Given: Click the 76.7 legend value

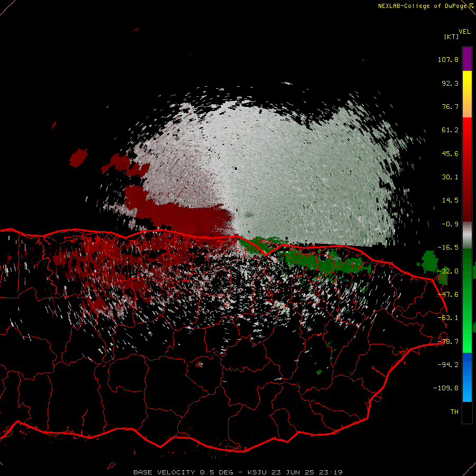Looking at the screenshot, I should 450,106.
